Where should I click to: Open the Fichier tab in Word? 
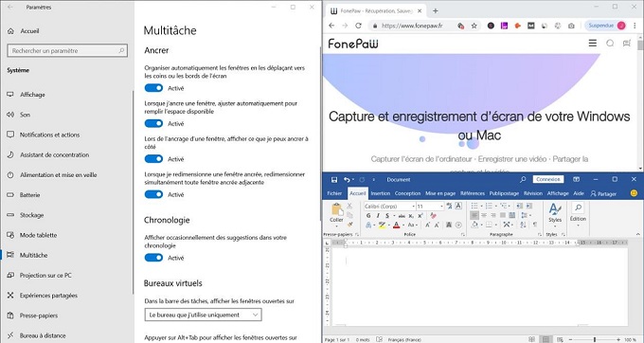pyautogui.click(x=334, y=193)
